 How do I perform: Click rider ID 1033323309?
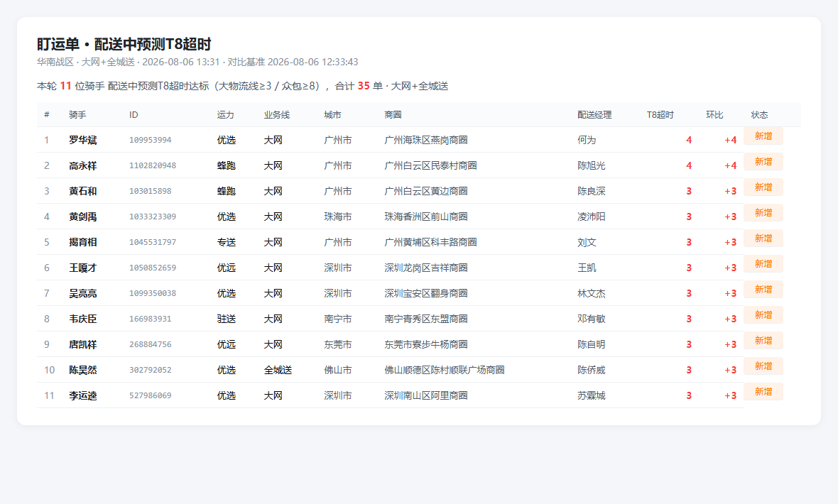click(x=152, y=217)
